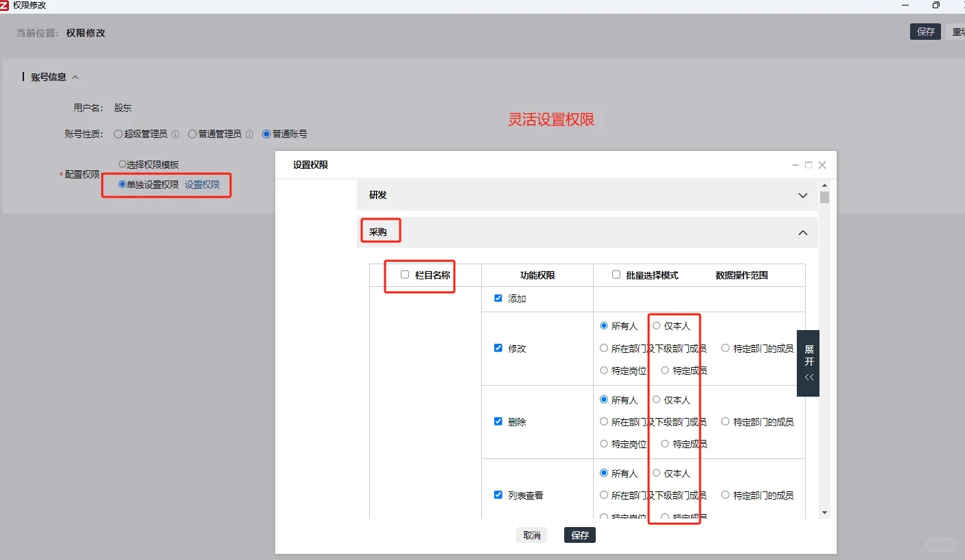965x560 pixels.
Task: Click the Z logo in the title bar
Action: pos(6,5)
